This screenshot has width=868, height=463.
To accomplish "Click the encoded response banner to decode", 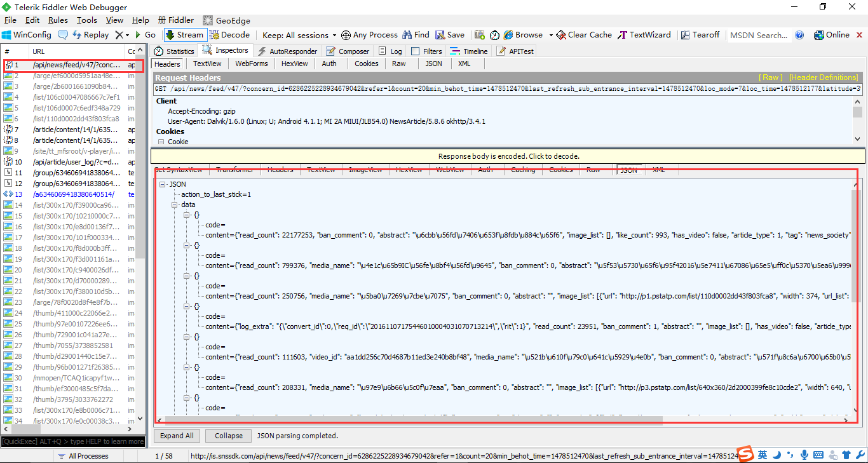I will tap(507, 156).
